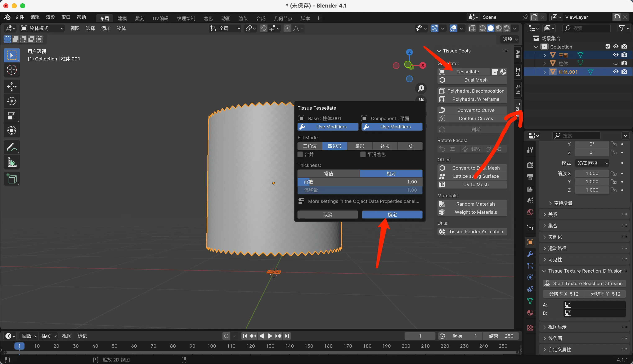
Task: Enable the 合并 checkbox
Action: [300, 155]
